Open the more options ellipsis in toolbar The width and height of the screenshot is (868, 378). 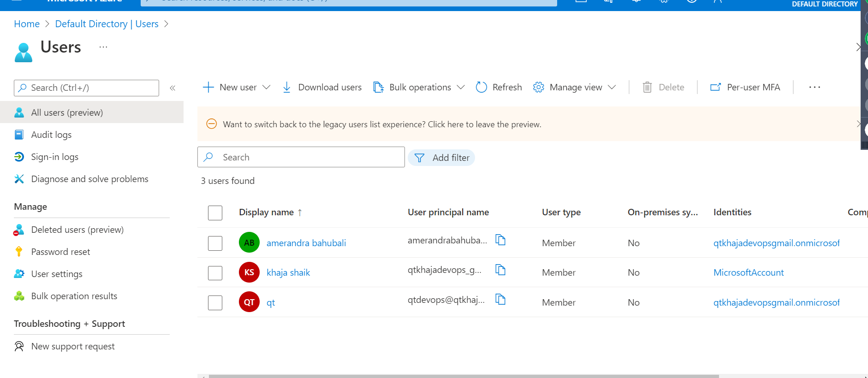[814, 87]
